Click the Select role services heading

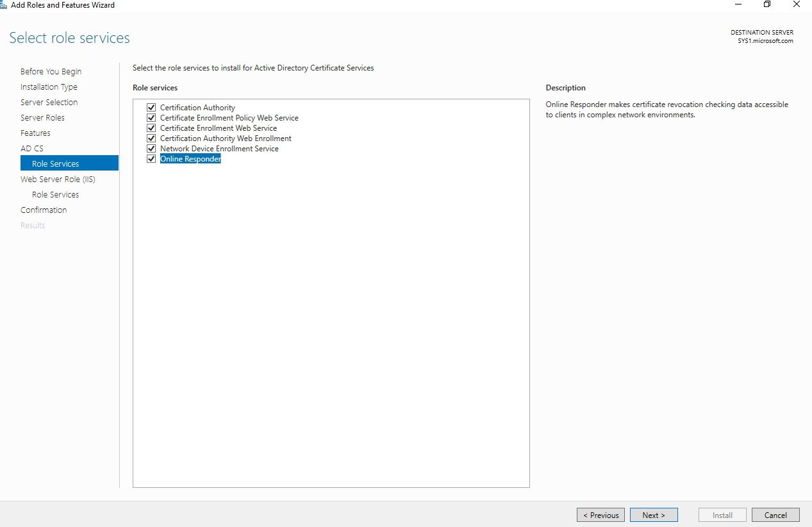click(x=70, y=38)
